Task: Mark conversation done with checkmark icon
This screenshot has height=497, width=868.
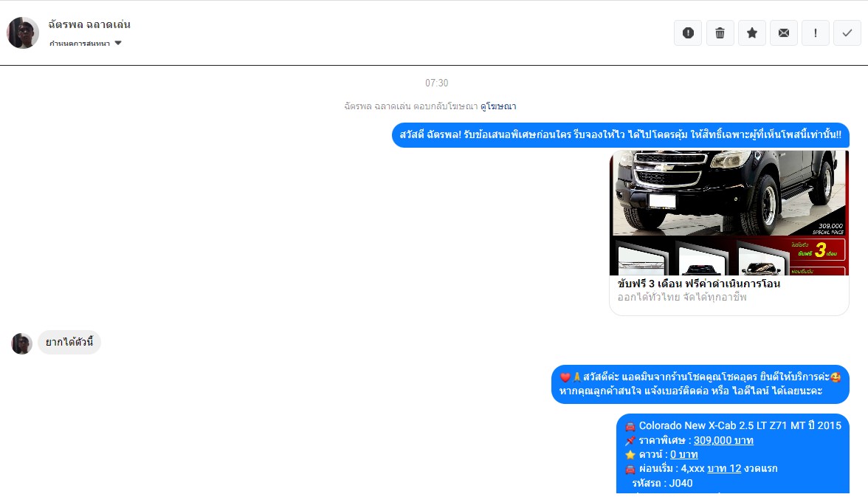Action: coord(847,33)
